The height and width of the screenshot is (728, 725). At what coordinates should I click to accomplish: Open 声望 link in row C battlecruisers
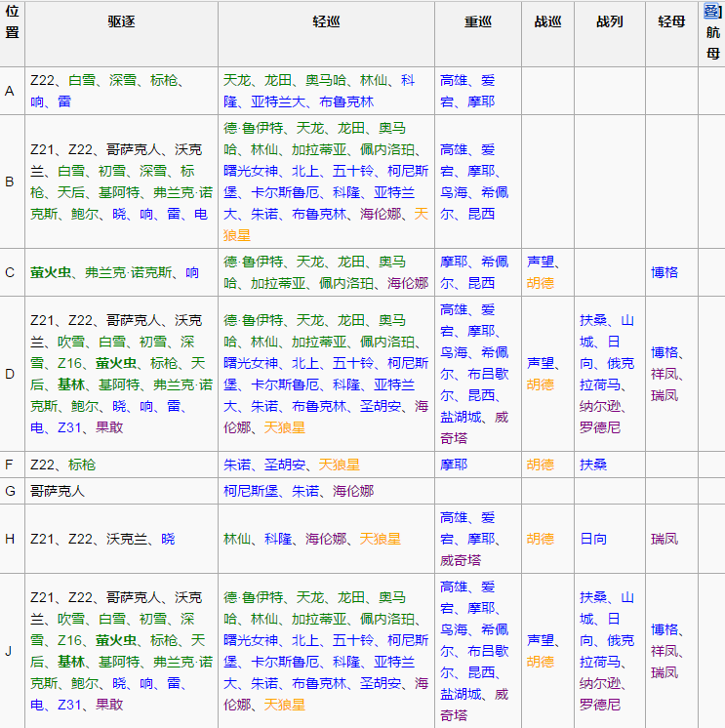pos(541,262)
